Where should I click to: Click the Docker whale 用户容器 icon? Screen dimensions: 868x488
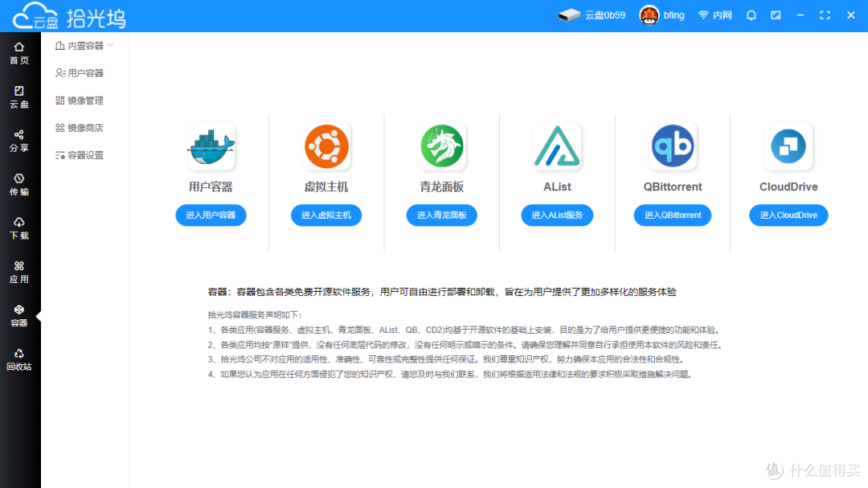(x=211, y=146)
